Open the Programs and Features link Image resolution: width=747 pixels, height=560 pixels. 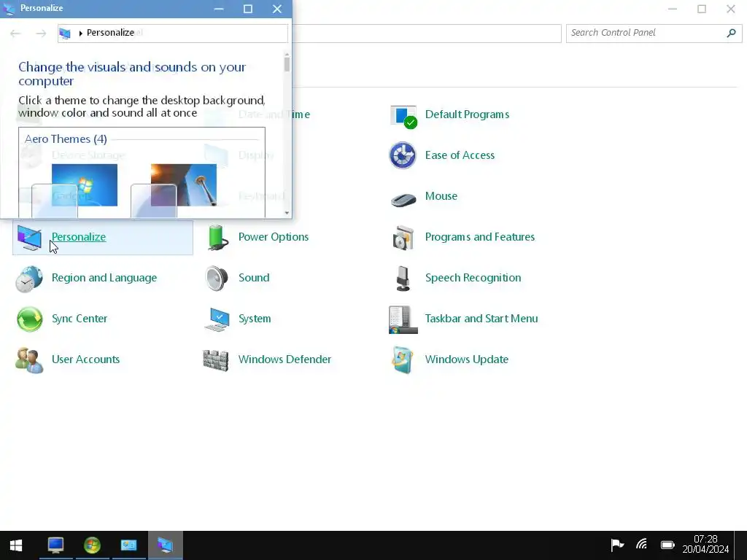click(x=480, y=237)
